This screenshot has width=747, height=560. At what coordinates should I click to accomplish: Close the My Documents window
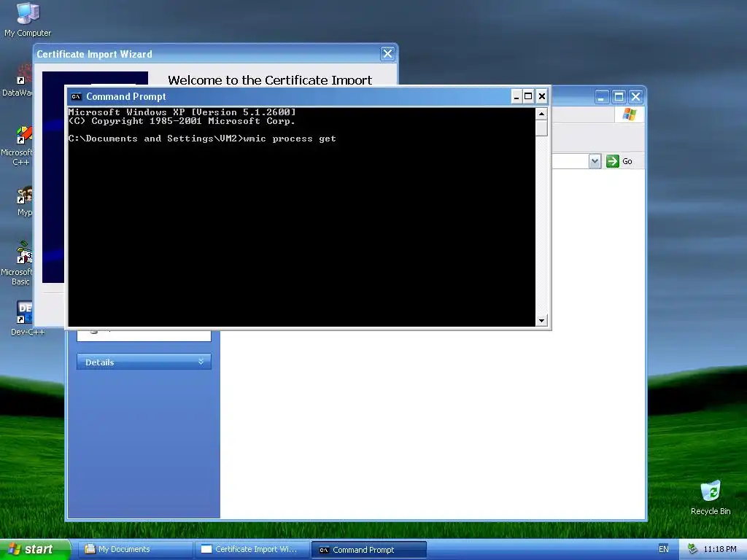636,97
